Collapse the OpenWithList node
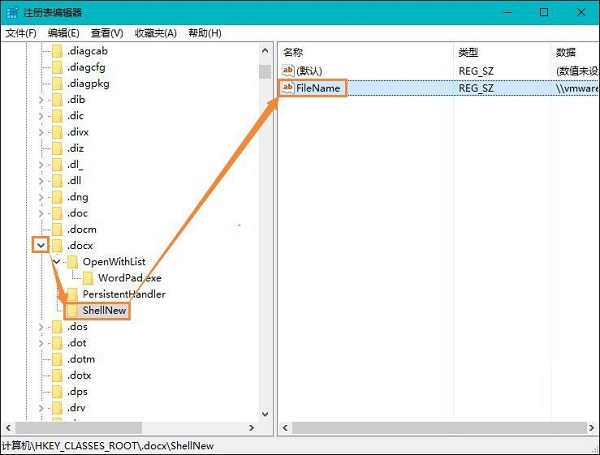 [56, 262]
